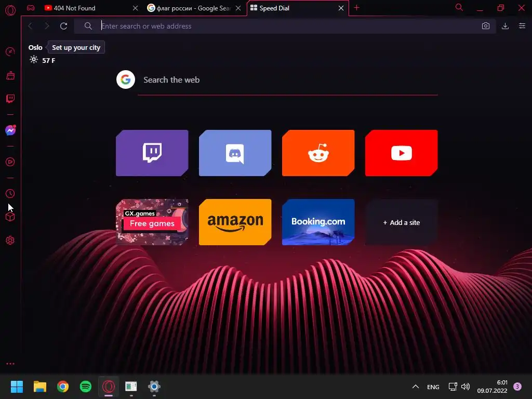
Task: Open History clock icon in sidebar
Action: pyautogui.click(x=10, y=193)
